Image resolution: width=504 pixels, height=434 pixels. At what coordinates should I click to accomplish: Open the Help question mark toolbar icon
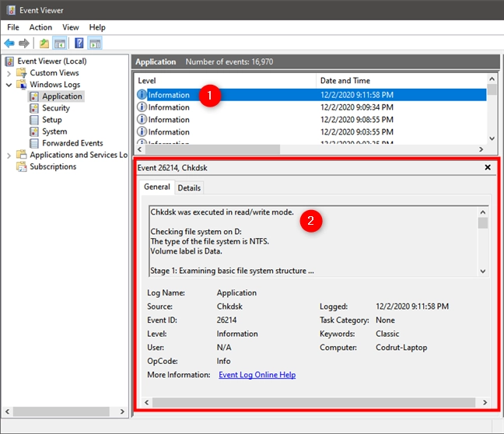point(79,43)
